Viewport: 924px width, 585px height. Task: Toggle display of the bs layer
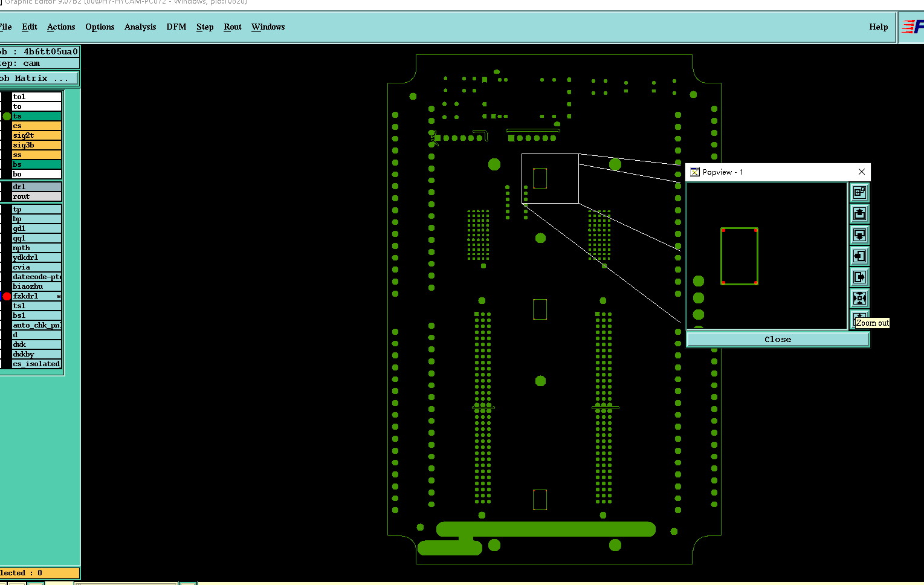point(37,164)
